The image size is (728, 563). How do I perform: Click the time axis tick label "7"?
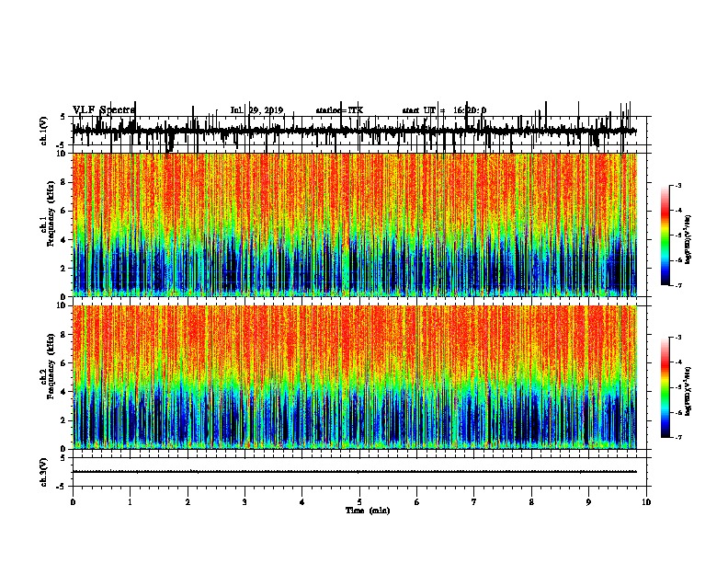(474, 502)
